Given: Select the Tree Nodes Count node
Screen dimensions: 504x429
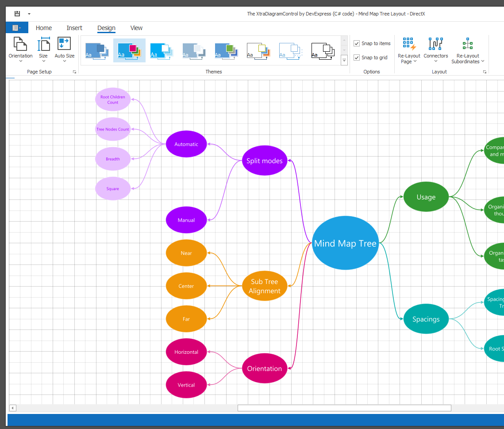Looking at the screenshot, I should click(113, 129).
